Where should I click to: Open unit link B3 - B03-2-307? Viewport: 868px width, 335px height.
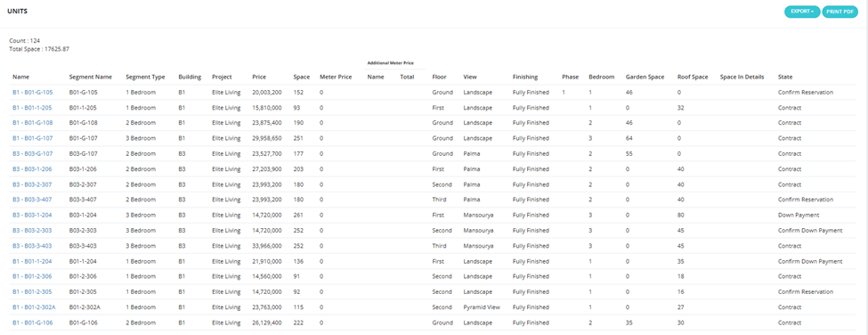coord(32,185)
